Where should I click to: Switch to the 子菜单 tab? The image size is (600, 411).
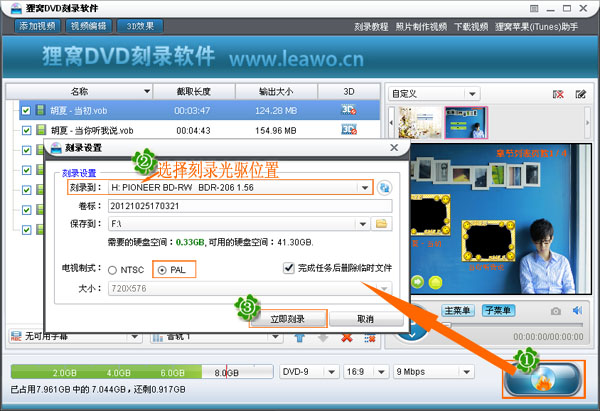498,310
